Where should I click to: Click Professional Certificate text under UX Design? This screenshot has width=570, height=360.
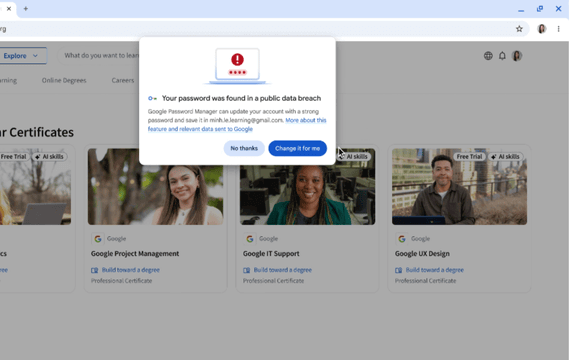click(x=425, y=281)
